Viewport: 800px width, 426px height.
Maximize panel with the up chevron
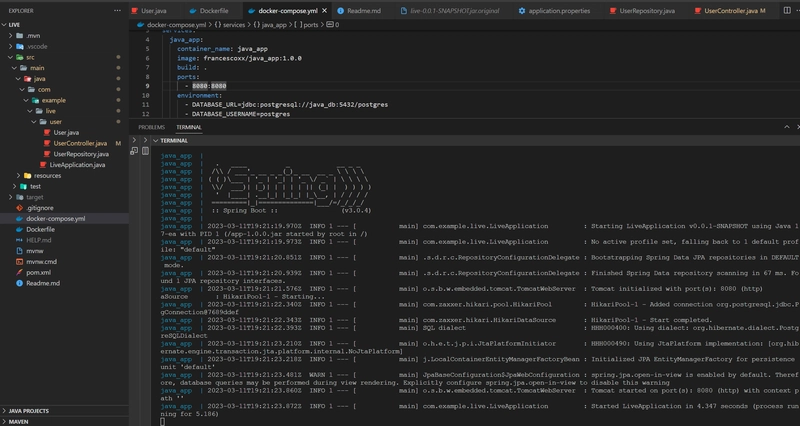click(787, 127)
